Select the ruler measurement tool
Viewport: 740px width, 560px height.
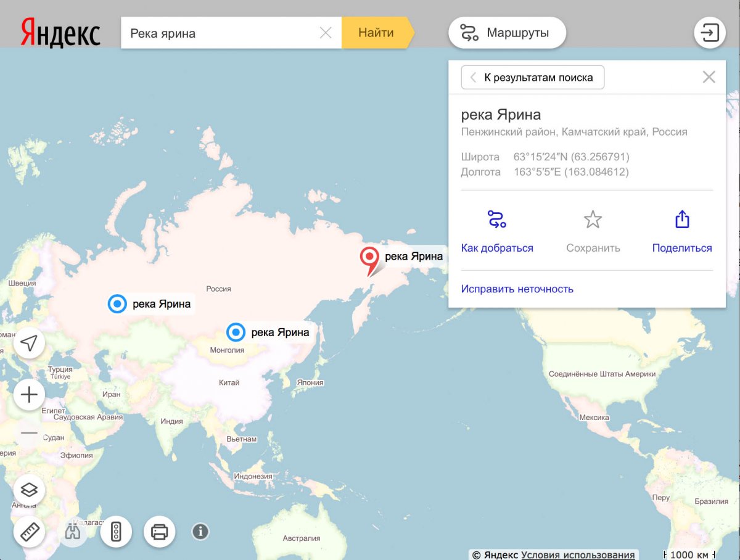(x=29, y=532)
